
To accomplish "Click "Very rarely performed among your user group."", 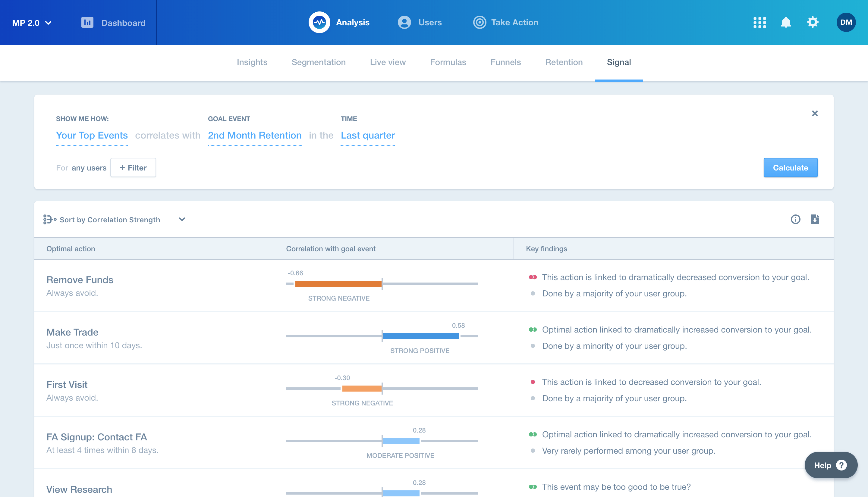I will [628, 451].
